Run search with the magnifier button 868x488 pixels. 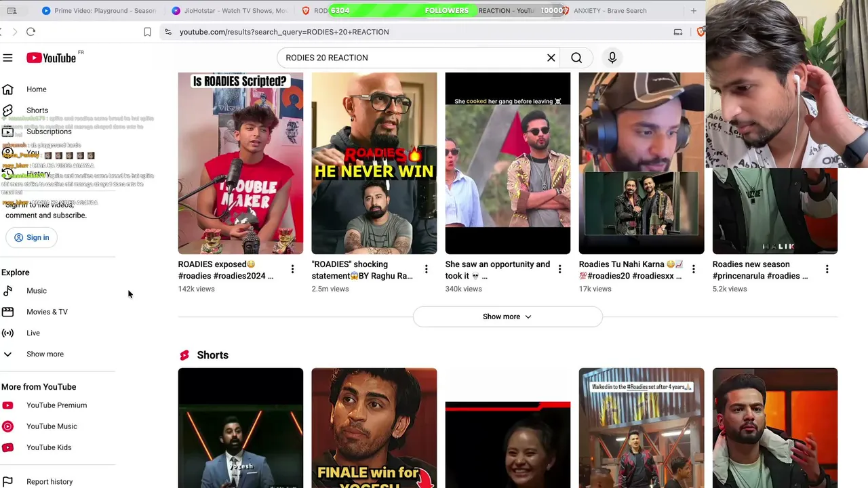(x=576, y=58)
